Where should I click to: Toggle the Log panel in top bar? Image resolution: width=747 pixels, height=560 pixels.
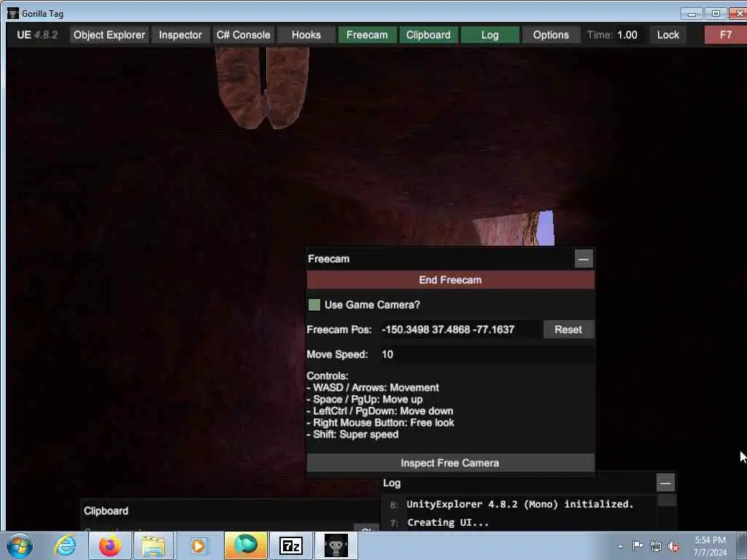click(489, 35)
